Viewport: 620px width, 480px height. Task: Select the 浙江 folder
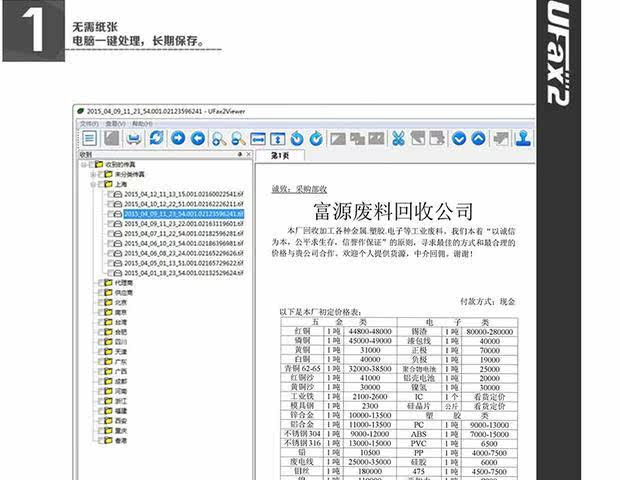click(x=121, y=401)
